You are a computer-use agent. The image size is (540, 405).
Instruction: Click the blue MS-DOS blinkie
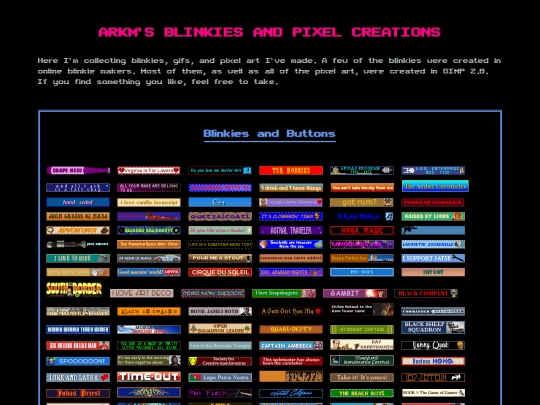click(x=362, y=272)
